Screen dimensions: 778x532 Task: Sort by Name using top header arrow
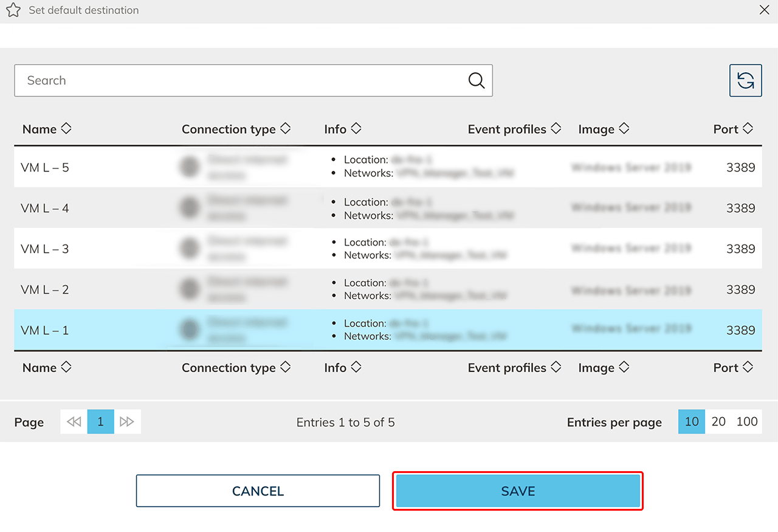(x=66, y=129)
